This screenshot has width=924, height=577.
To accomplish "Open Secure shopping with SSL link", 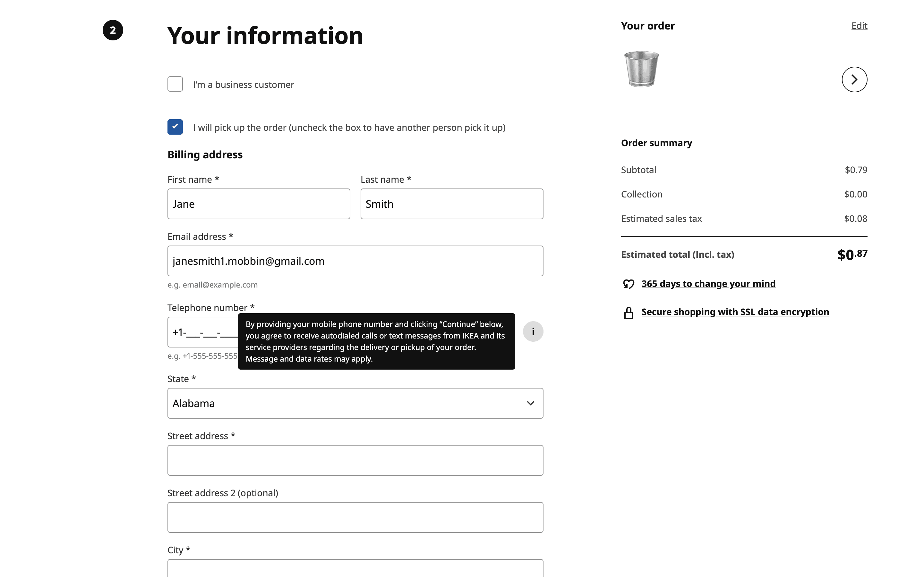I will 735,312.
